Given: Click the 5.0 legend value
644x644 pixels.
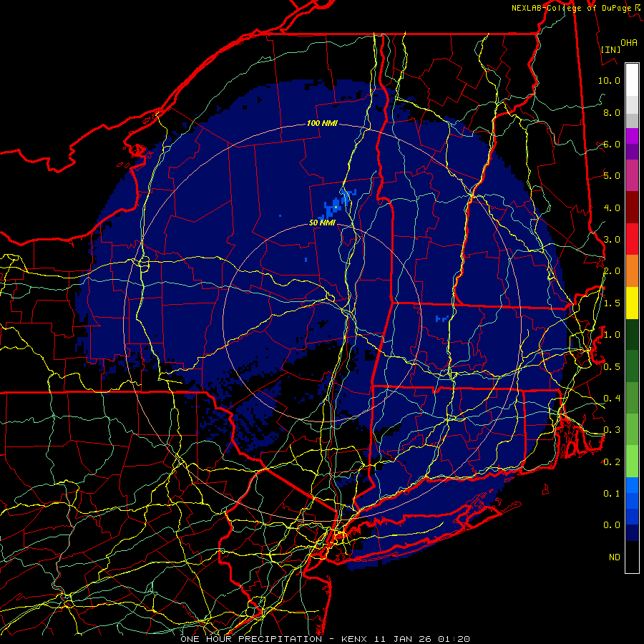Looking at the screenshot, I should 612,176.
